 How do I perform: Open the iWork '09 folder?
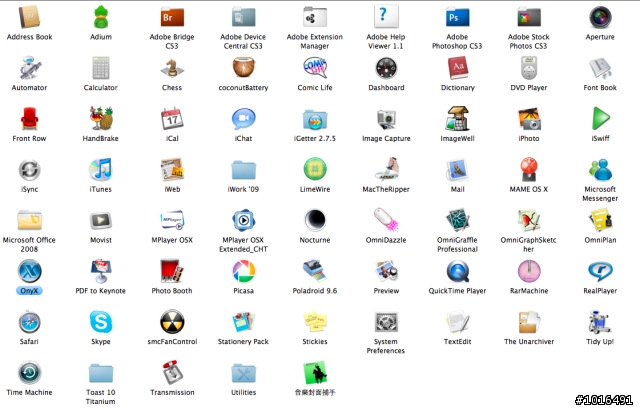[x=243, y=169]
